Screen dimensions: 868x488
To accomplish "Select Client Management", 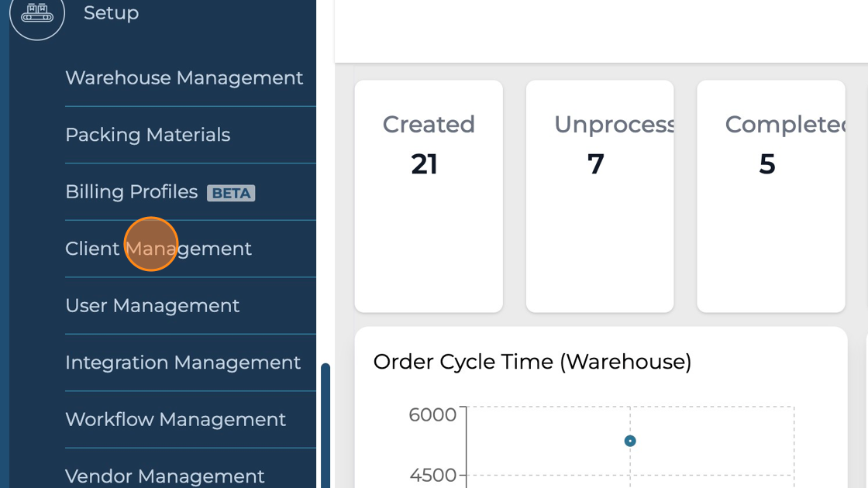I will click(x=158, y=249).
